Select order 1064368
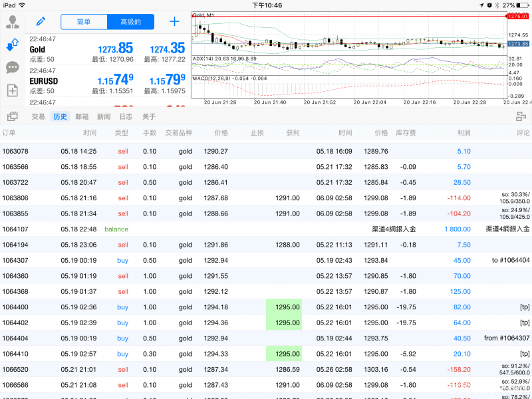 (266, 292)
